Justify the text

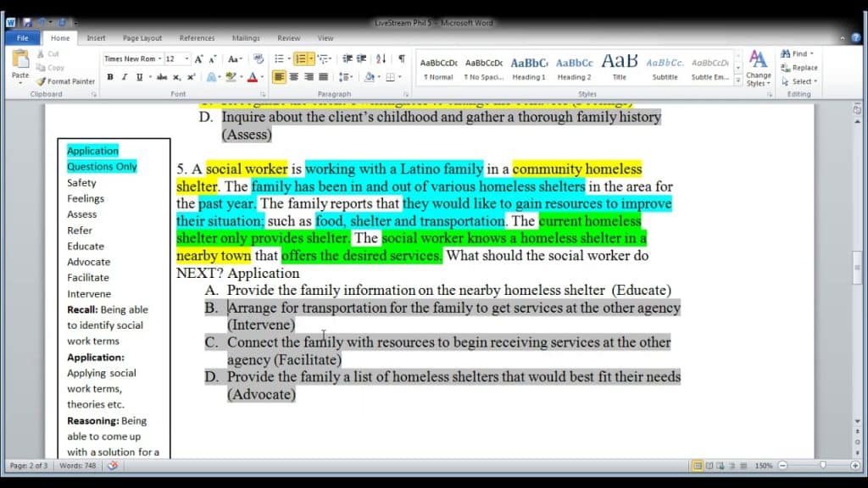(323, 77)
